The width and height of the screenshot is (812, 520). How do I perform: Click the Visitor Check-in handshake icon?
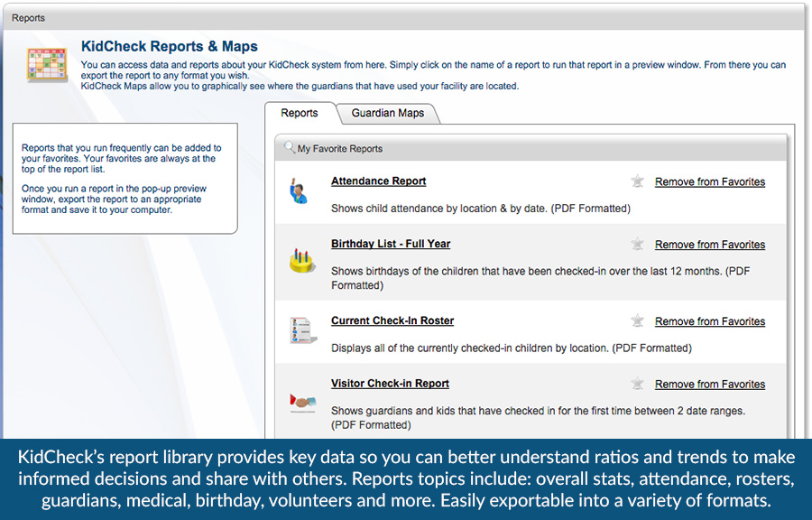(302, 403)
